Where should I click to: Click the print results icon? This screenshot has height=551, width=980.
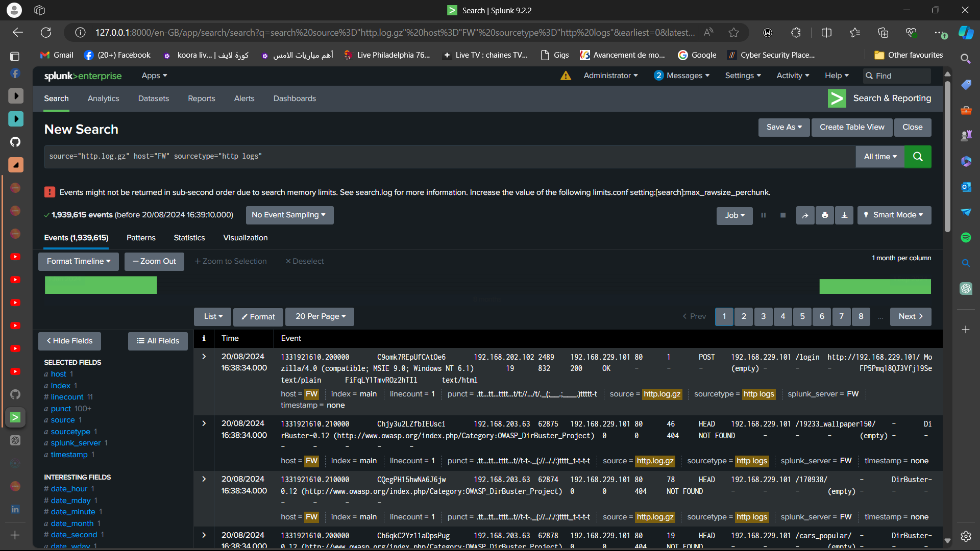825,215
